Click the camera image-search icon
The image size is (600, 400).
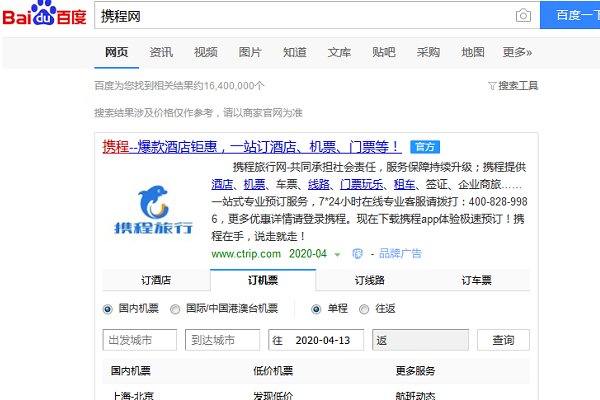(523, 15)
